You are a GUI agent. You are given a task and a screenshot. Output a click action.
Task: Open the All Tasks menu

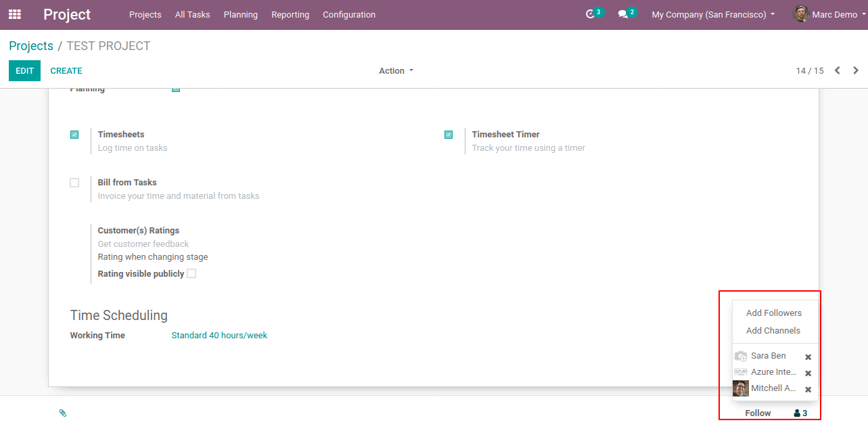tap(192, 14)
